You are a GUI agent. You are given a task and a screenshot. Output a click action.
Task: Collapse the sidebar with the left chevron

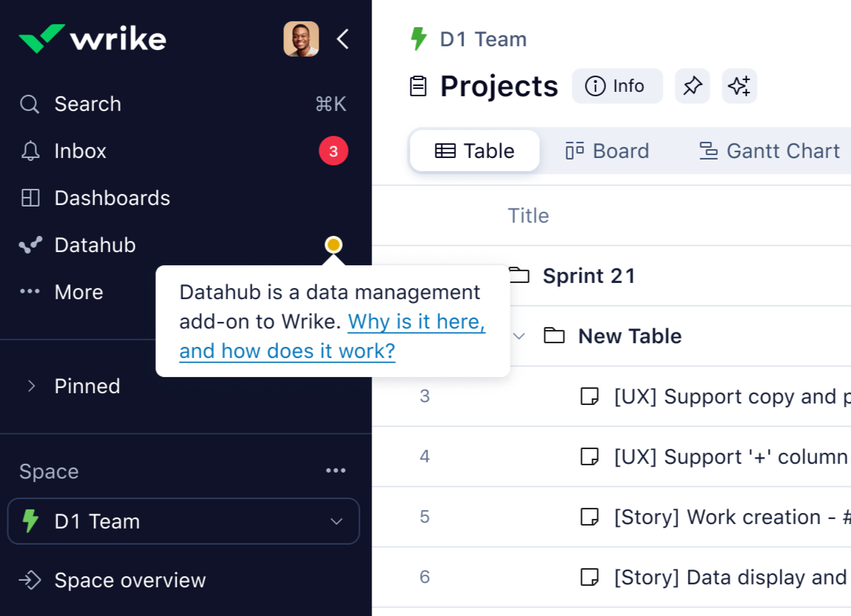(343, 39)
